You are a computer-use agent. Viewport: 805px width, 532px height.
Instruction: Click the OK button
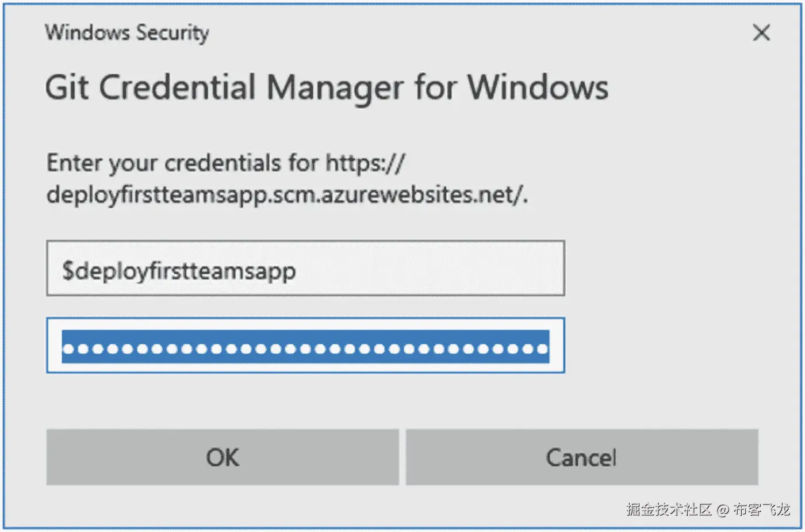click(x=223, y=457)
